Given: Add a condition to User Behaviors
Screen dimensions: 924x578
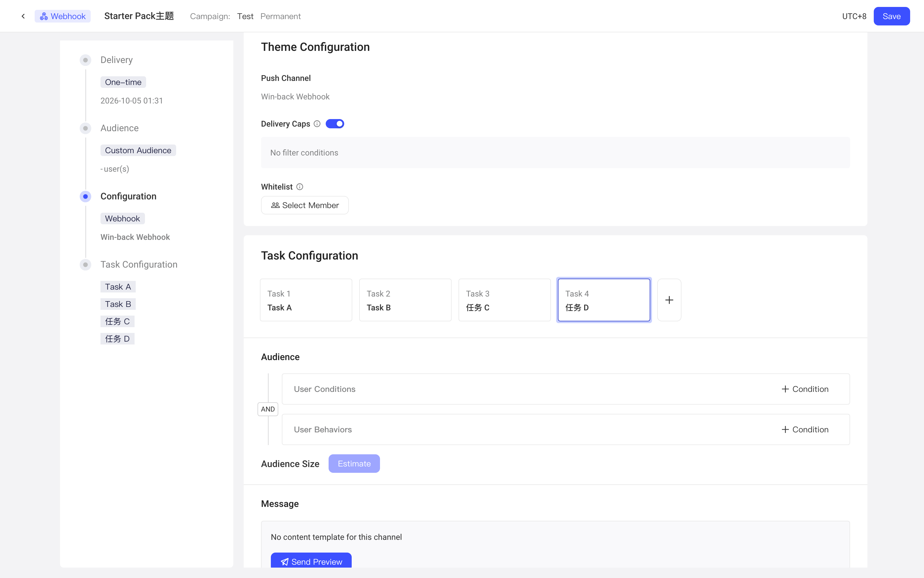Looking at the screenshot, I should tap(805, 430).
